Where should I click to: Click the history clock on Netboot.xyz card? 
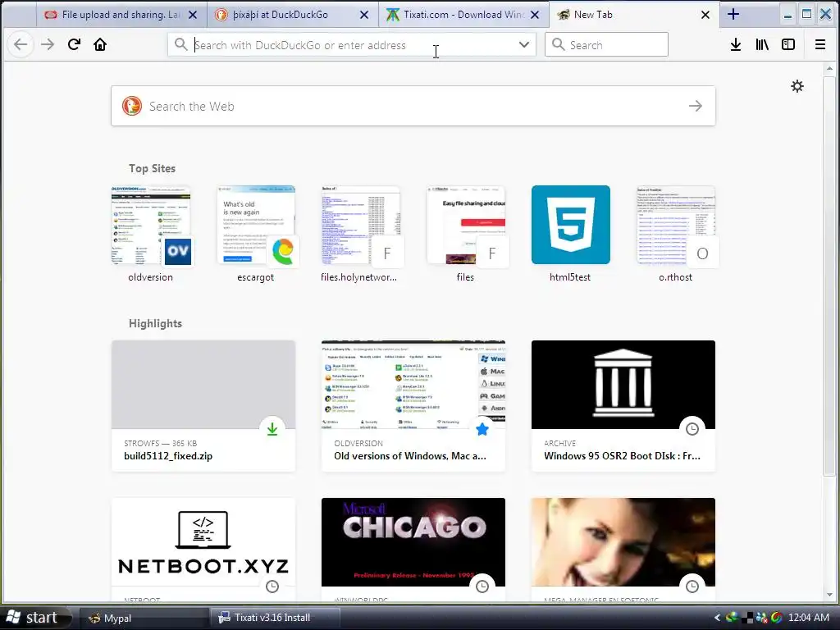tap(272, 586)
